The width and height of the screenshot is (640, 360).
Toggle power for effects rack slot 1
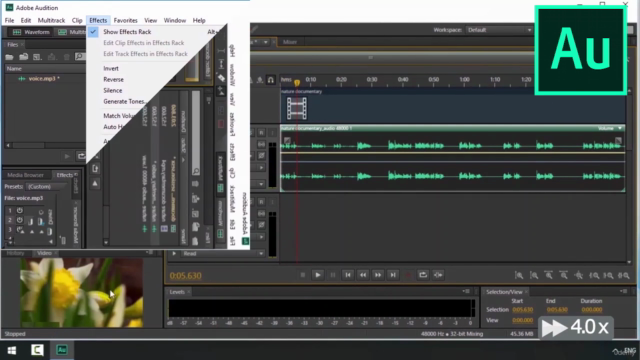[20, 211]
